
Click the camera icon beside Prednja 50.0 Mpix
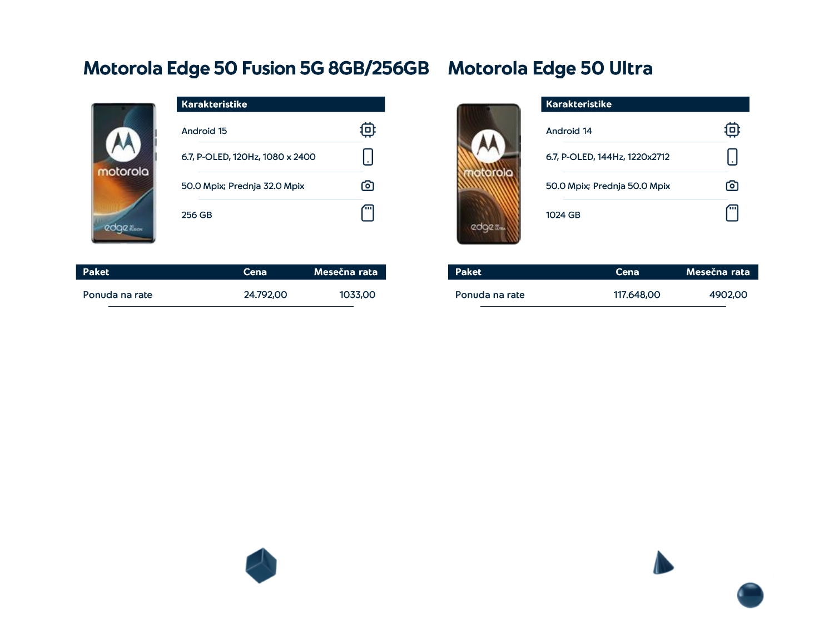click(732, 186)
